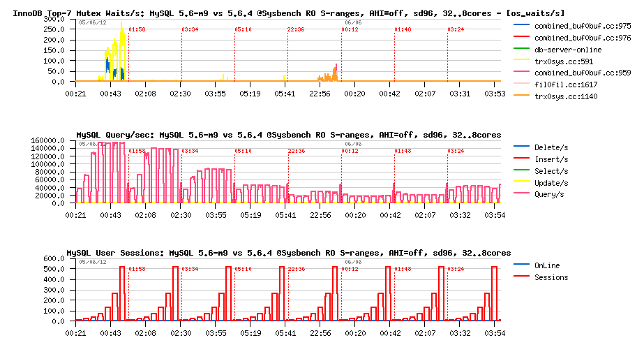
Task: Click the 03:53 x-axis label in Mutex Waits chart
Action: [495, 94]
